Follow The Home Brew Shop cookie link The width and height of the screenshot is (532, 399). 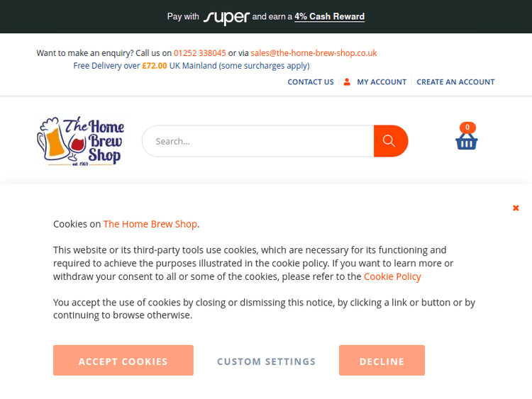coord(150,224)
